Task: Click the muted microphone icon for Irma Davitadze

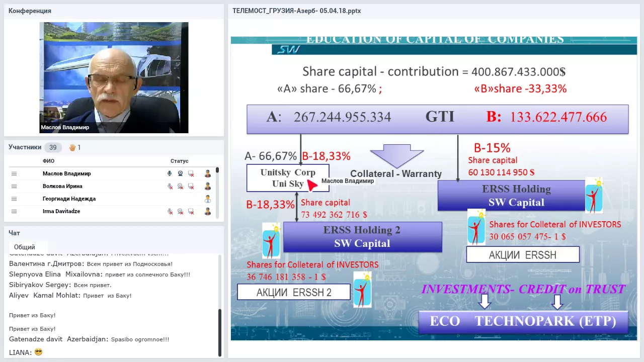Action: tap(170, 211)
